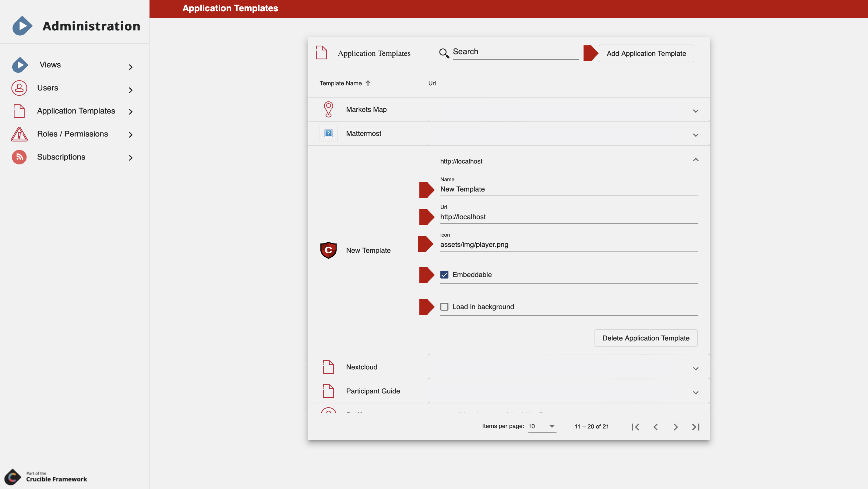The height and width of the screenshot is (489, 868).
Task: Click the Add Application Template button
Action: tap(646, 53)
